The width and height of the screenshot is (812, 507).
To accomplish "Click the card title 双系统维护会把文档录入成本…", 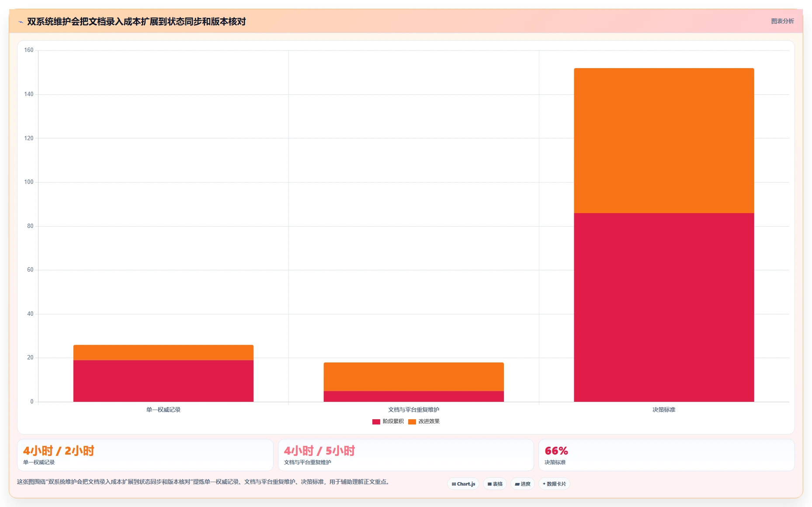I will coord(136,22).
